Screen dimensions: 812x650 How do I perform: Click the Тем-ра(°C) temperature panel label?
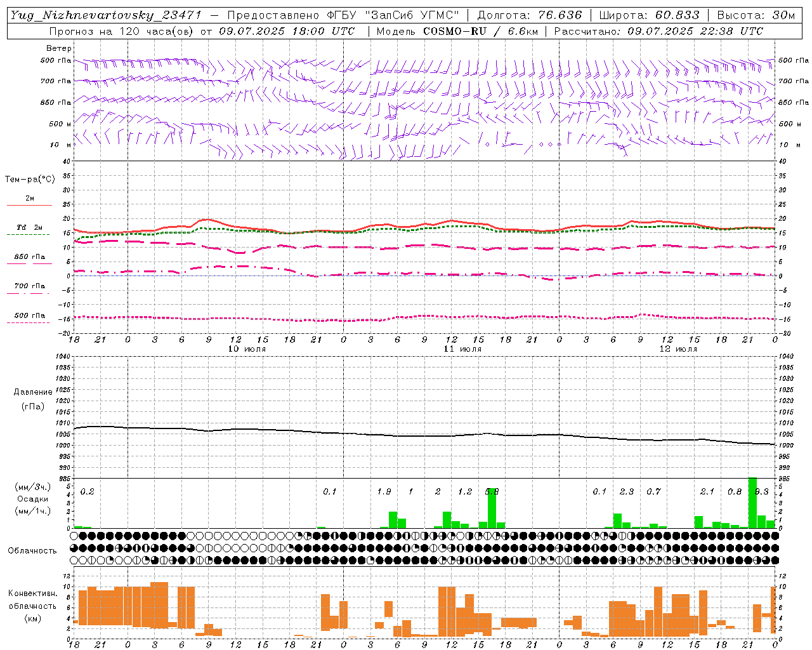click(30, 180)
